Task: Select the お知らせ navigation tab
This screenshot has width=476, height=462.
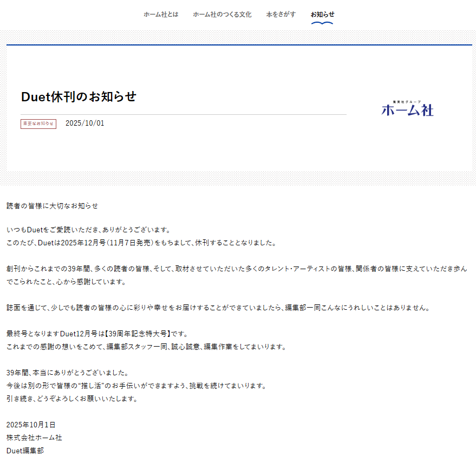Action: coord(322,15)
